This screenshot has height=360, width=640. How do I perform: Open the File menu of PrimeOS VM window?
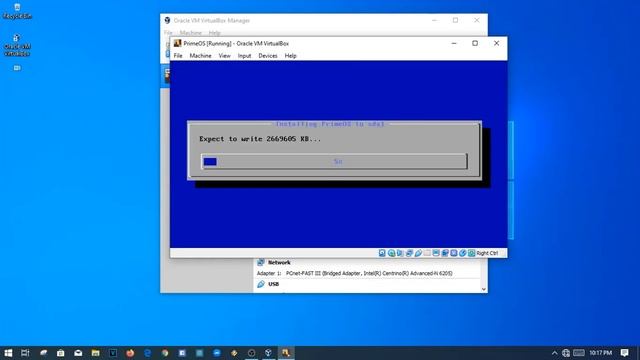click(x=178, y=56)
